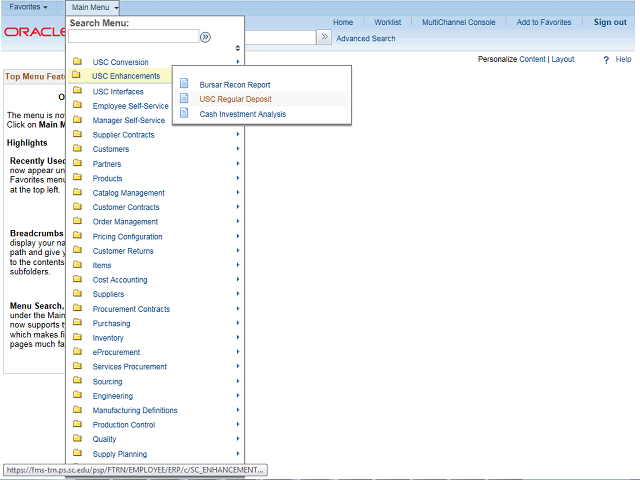Click the folder icon next to Order Management
This screenshot has height=480, width=640.
(78, 221)
